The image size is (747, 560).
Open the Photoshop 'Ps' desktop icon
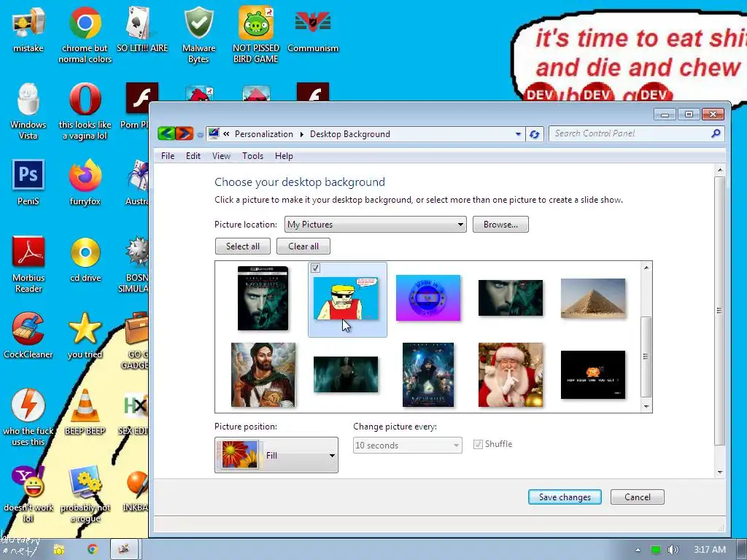28,175
